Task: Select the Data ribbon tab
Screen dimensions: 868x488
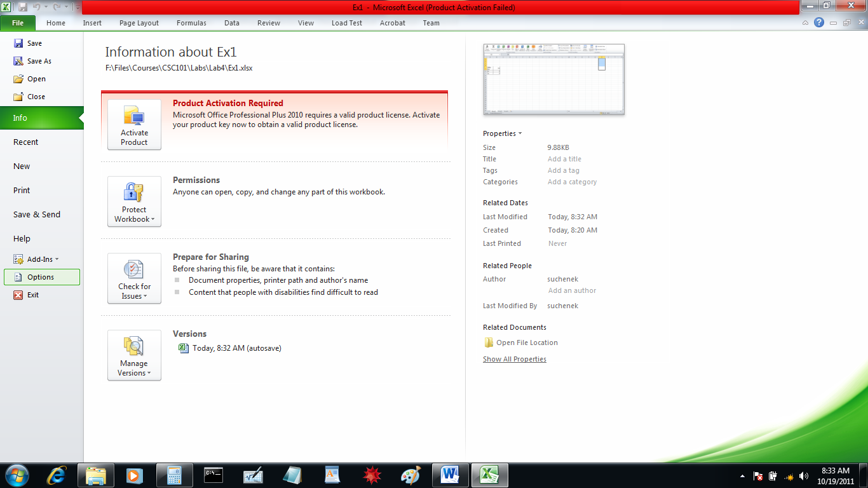Action: pos(232,23)
